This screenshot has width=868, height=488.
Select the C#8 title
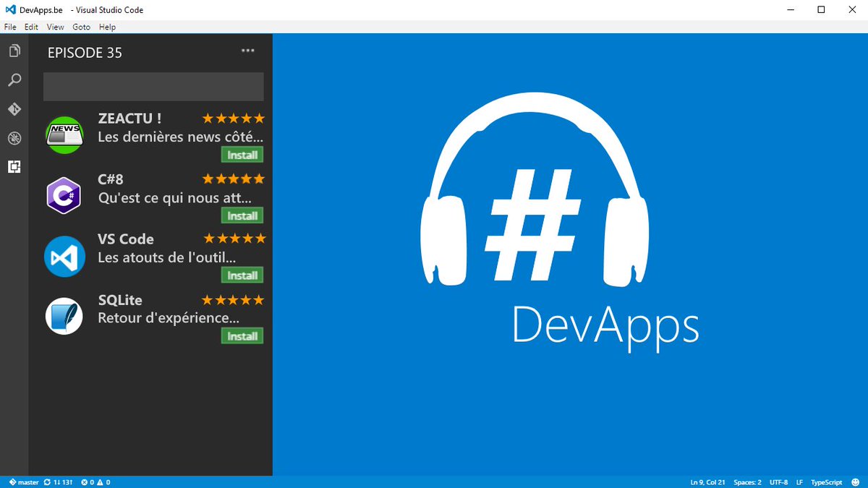coord(111,179)
